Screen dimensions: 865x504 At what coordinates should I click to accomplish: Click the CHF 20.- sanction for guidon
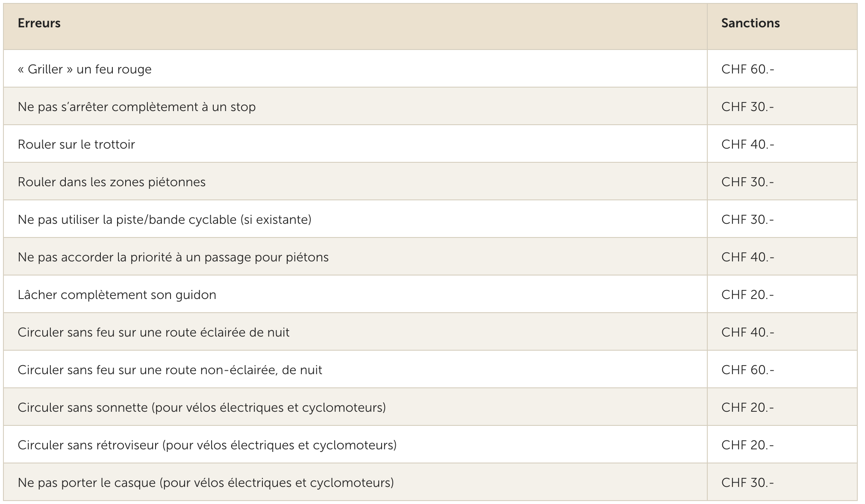(x=747, y=295)
